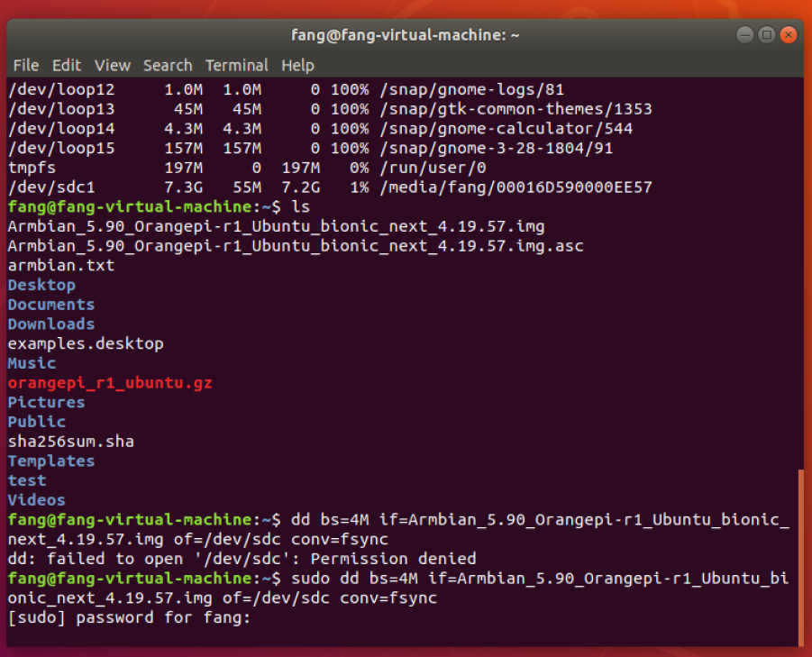Click the Music directory name
812x657 pixels.
32,363
